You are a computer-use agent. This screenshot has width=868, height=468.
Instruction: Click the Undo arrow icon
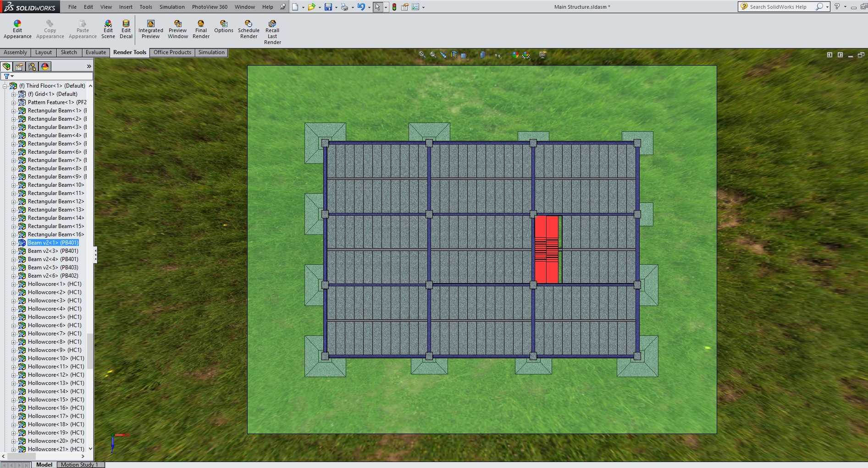pyautogui.click(x=361, y=7)
